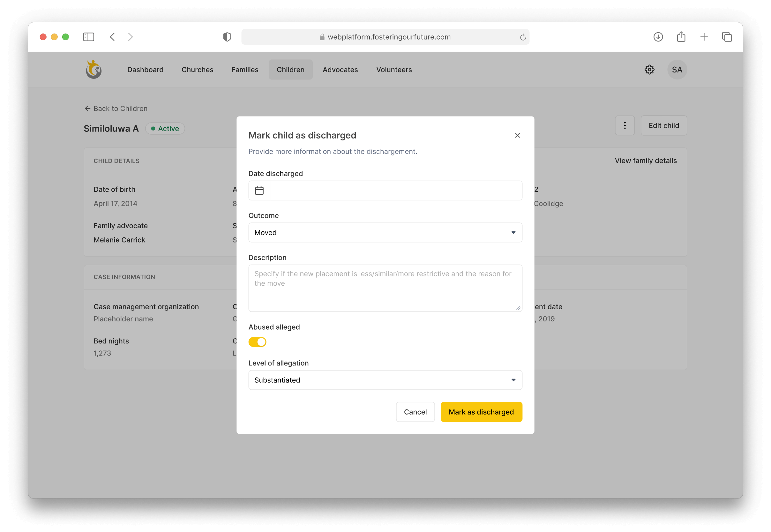The width and height of the screenshot is (771, 532).
Task: Click the calendar icon in Date discharged
Action: [x=259, y=190]
